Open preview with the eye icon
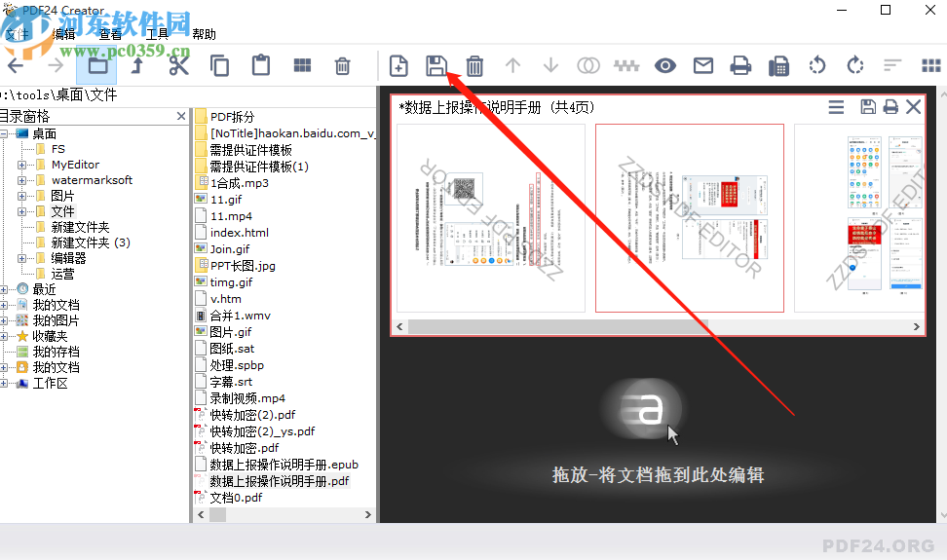 tap(665, 65)
